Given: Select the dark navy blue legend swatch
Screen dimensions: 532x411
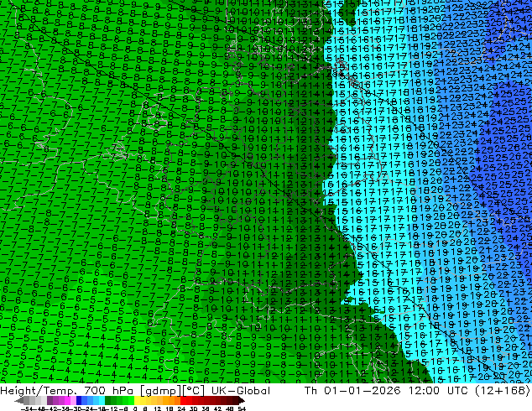Looking at the screenshot, I should pyautogui.click(x=79, y=401).
